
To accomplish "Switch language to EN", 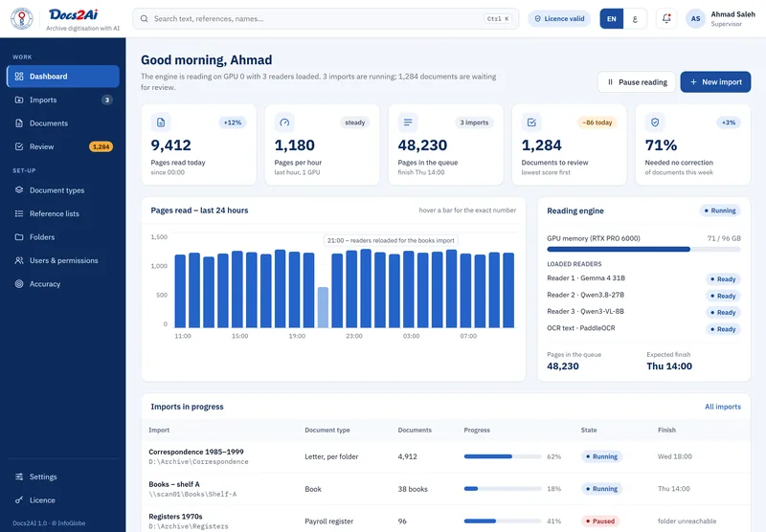I will point(612,18).
